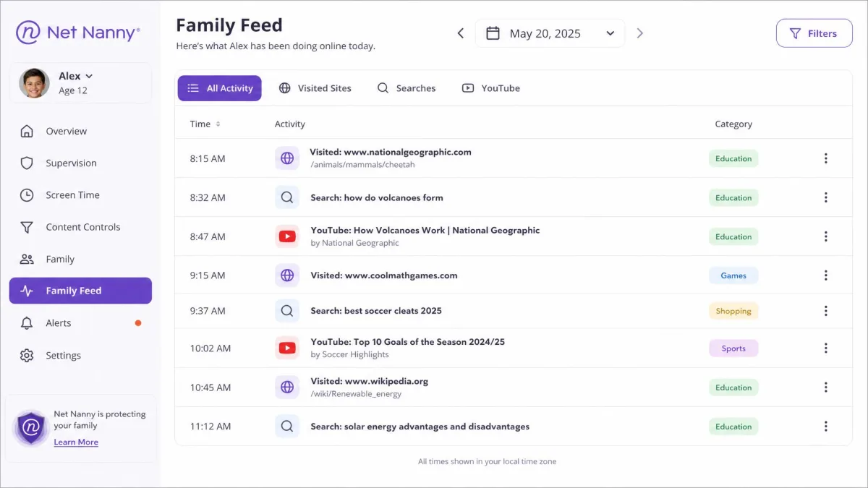The width and height of the screenshot is (868, 488).
Task: Click 'Visited: www.nationalgeographic.com' text
Action: [x=391, y=152]
